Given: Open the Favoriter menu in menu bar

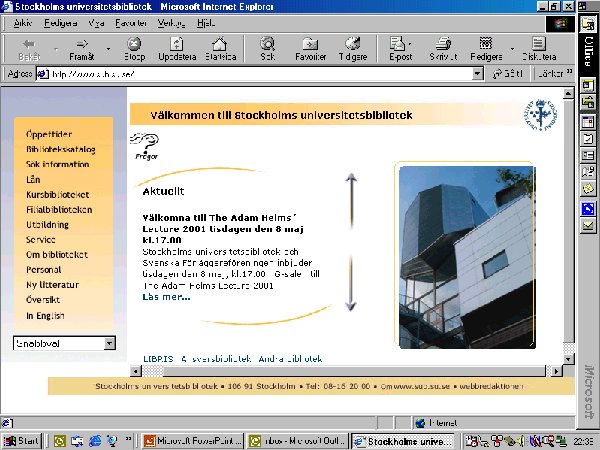Looking at the screenshot, I should pos(131,21).
